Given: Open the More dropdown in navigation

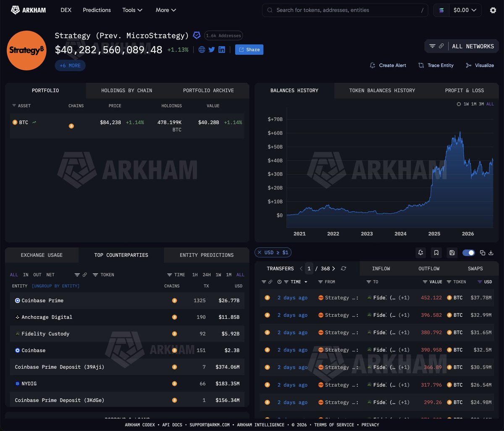Looking at the screenshot, I should point(166,10).
